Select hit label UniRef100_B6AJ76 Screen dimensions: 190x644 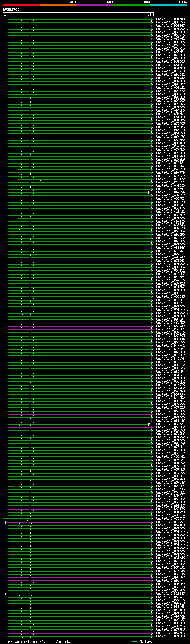click(x=170, y=509)
